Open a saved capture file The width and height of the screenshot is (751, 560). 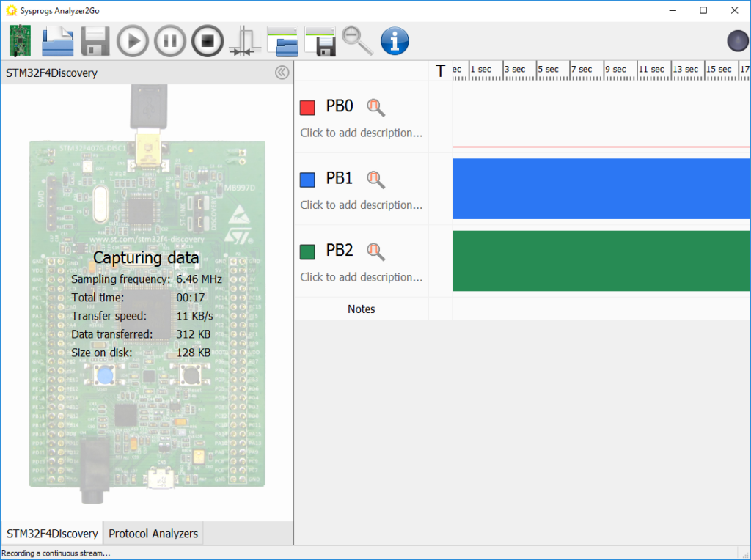57,41
